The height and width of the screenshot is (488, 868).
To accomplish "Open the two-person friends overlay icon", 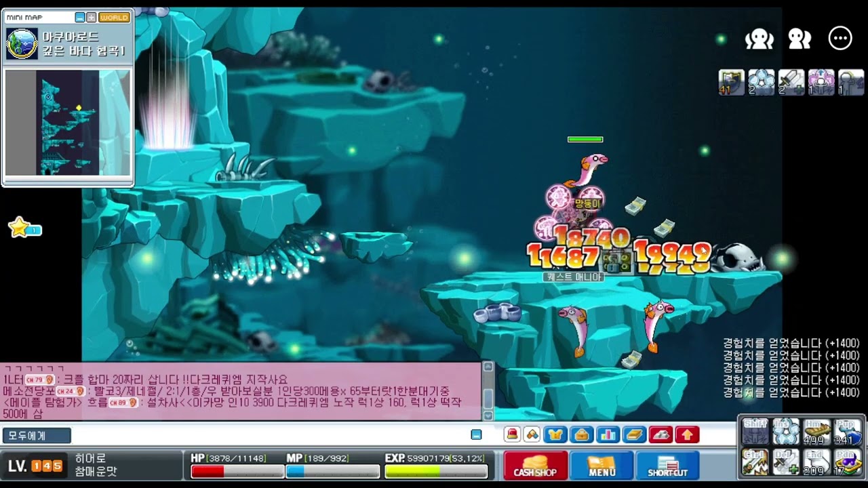I will coord(800,39).
